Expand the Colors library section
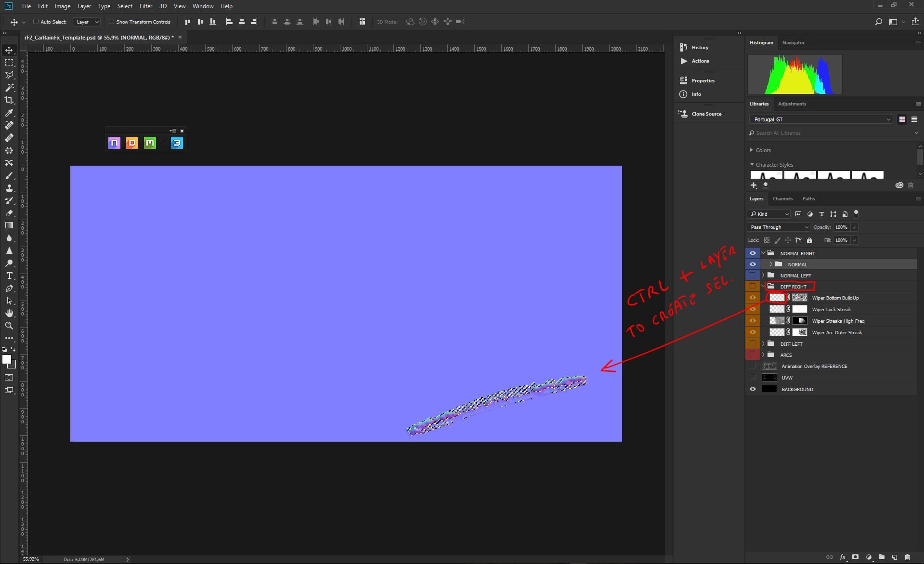Viewport: 924px width, 564px height. 752,150
